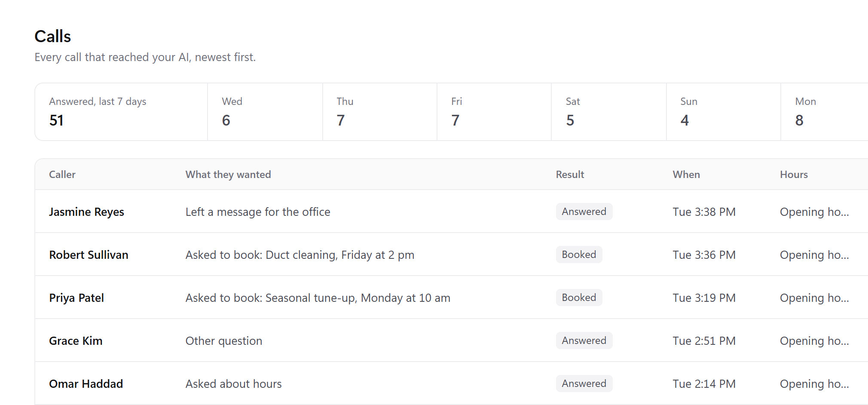The width and height of the screenshot is (868, 405).
Task: Click the 'Tue 2:51 PM' timestamp
Action: point(704,341)
